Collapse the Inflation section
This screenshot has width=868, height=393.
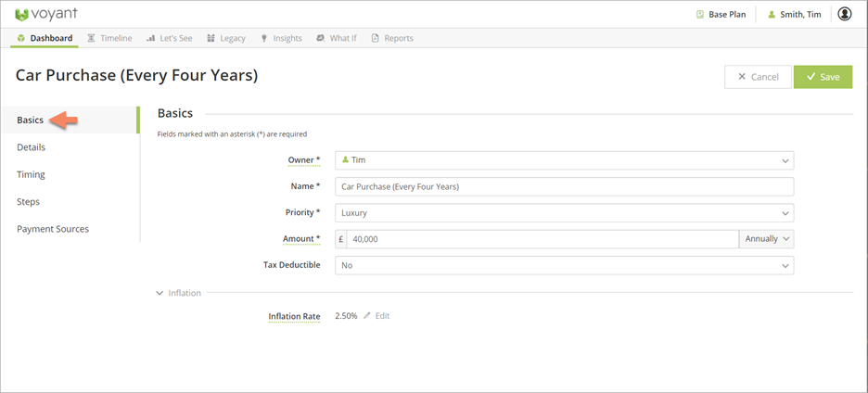pos(178,293)
